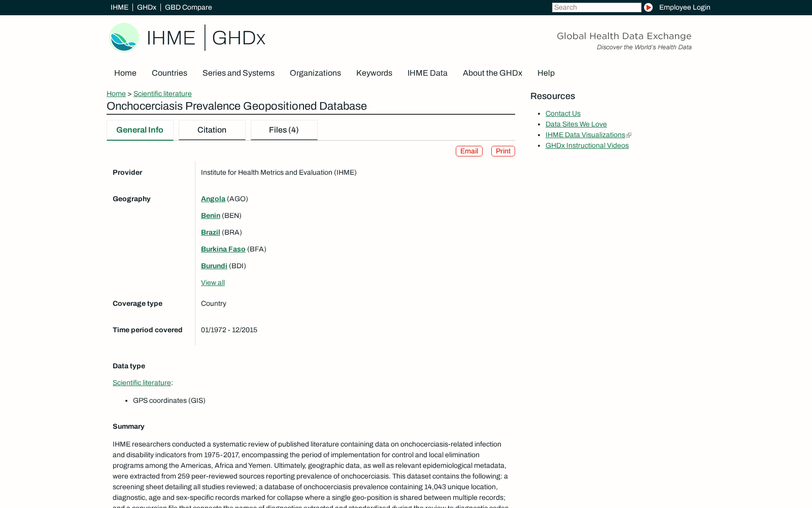Click the GHDx header logo text
812x508 pixels.
[x=239, y=38]
